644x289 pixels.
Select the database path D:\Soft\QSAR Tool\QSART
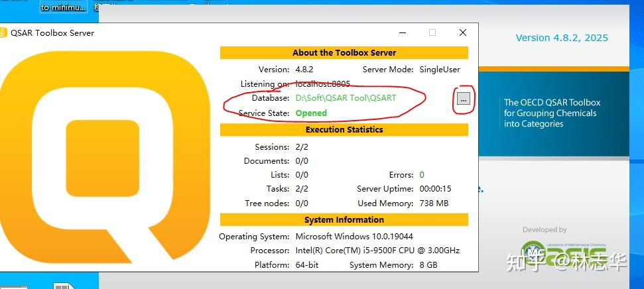click(x=346, y=97)
